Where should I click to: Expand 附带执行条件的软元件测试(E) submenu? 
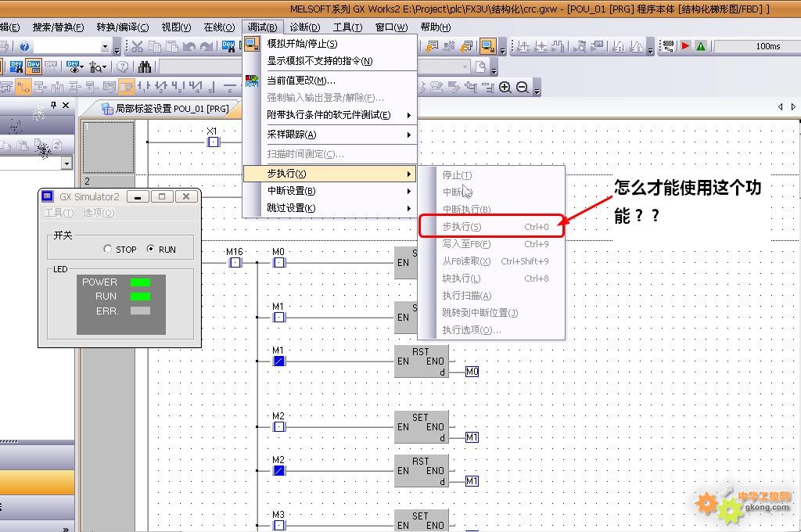pyautogui.click(x=329, y=115)
